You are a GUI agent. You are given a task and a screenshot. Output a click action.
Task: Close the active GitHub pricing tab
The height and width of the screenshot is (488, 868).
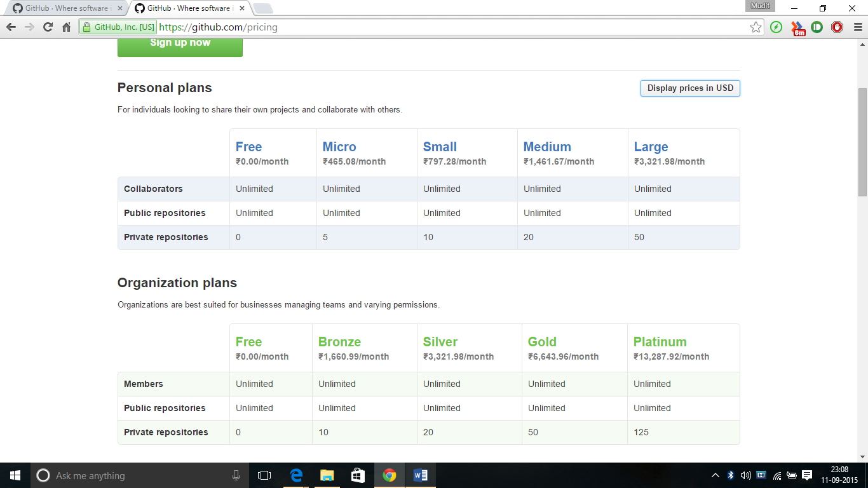[x=242, y=8]
